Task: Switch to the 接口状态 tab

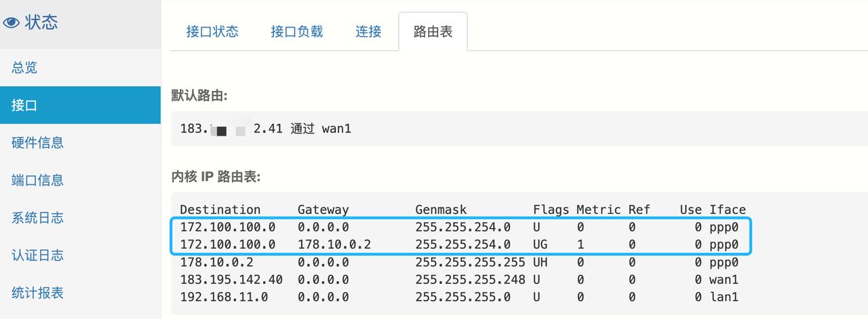Action: 212,32
